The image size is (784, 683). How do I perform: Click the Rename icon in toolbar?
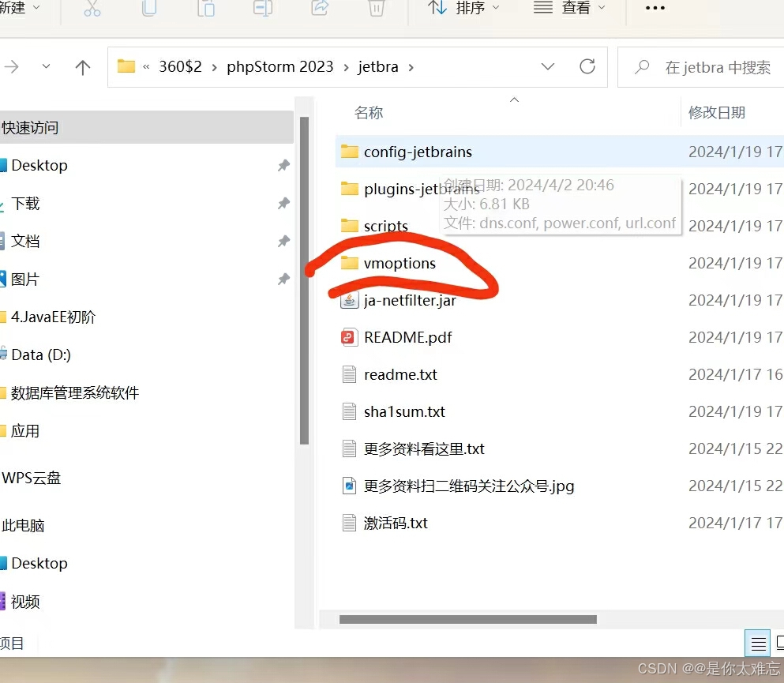(262, 8)
